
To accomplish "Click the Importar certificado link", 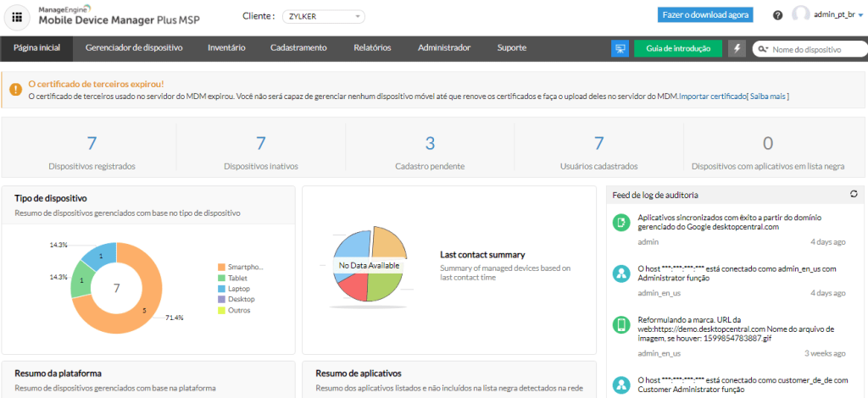I will coord(712,97).
